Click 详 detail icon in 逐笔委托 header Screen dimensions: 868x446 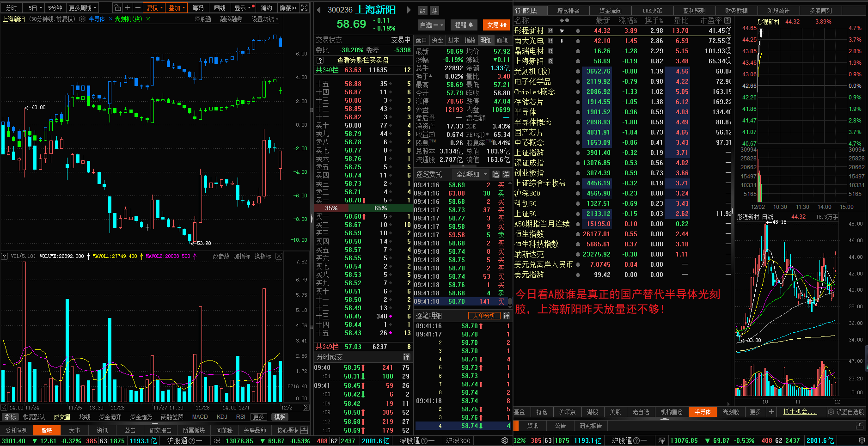tap(506, 174)
